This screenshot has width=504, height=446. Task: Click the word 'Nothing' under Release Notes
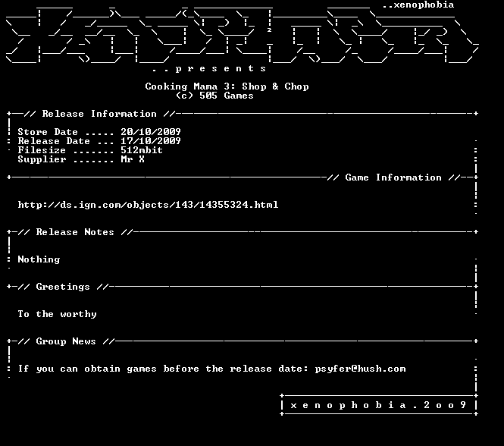point(39,259)
